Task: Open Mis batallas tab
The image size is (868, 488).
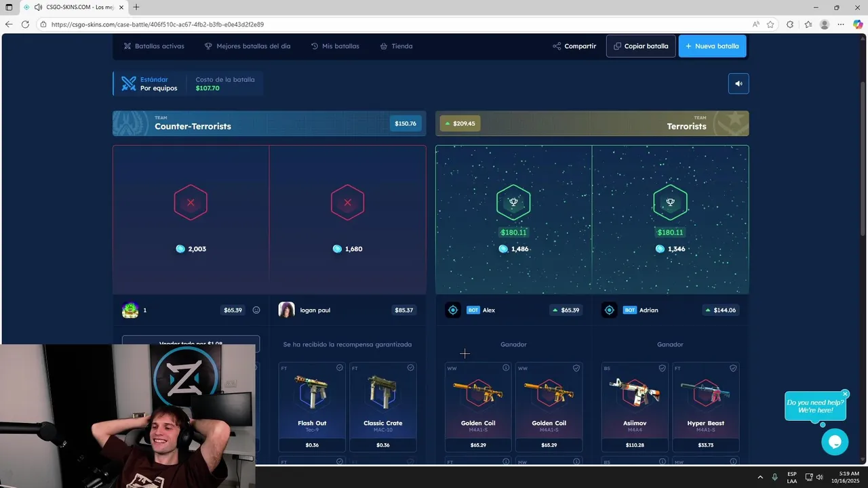Action: (x=335, y=46)
